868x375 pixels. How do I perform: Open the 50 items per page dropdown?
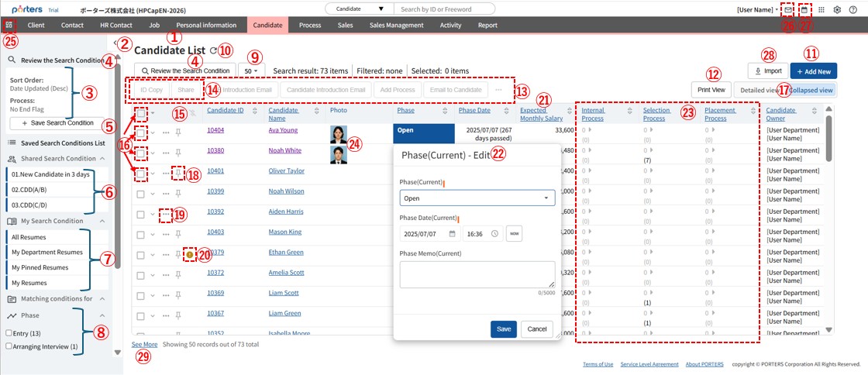[251, 71]
